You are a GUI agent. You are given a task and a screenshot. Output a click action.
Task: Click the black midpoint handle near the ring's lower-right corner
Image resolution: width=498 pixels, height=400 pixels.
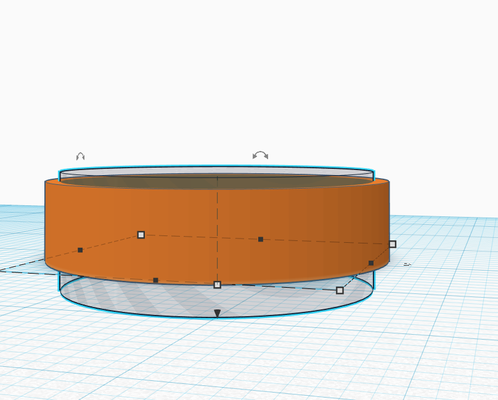[371, 263]
